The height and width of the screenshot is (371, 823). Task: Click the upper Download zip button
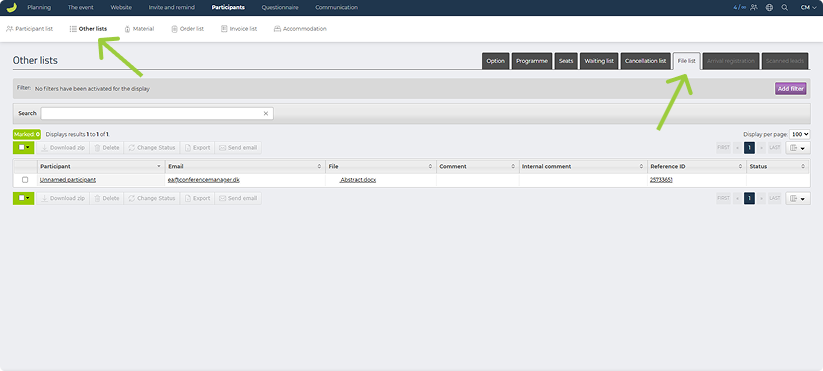point(62,148)
